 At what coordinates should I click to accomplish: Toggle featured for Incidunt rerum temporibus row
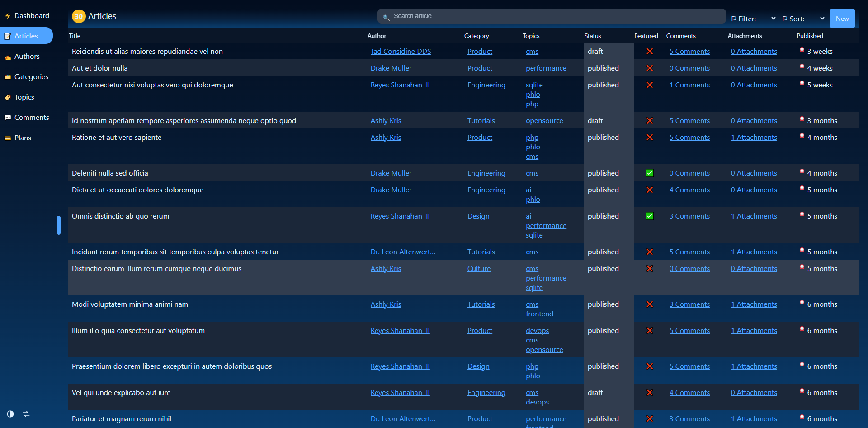pyautogui.click(x=650, y=252)
